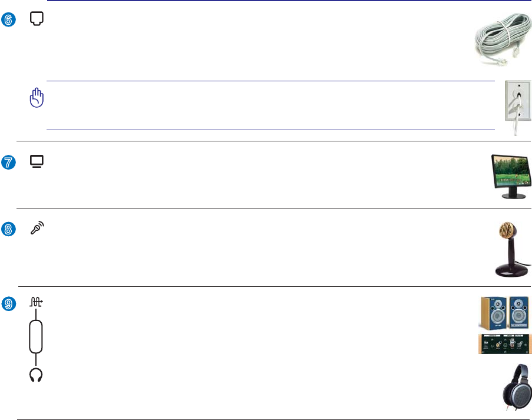Select the blue number 6 badge
Viewport: 532px width, 420px height.
tap(8, 19)
